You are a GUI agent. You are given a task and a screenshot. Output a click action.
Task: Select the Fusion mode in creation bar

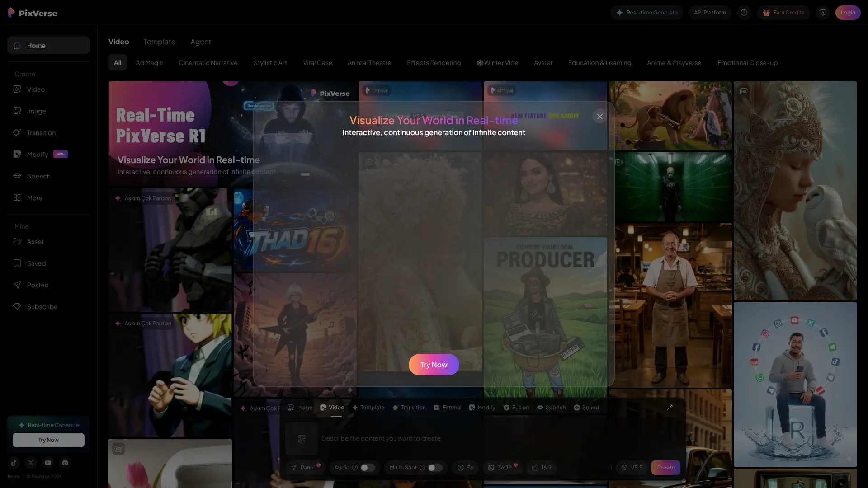click(x=516, y=408)
